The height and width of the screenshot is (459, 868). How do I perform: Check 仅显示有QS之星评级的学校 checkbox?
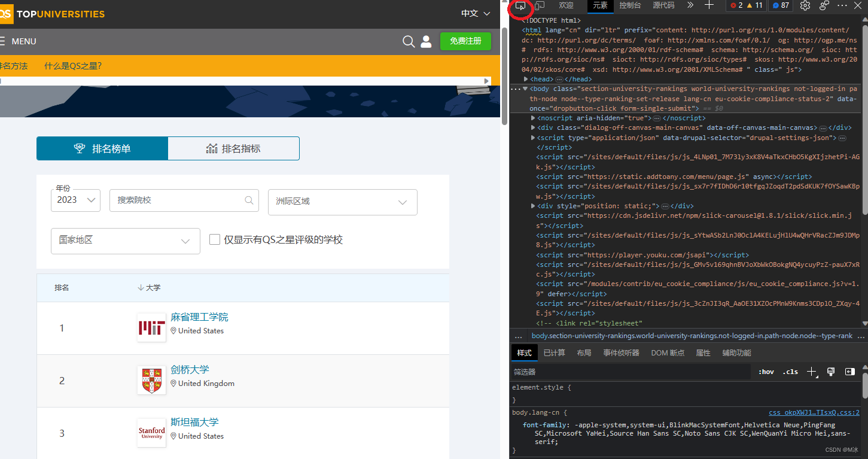point(215,239)
